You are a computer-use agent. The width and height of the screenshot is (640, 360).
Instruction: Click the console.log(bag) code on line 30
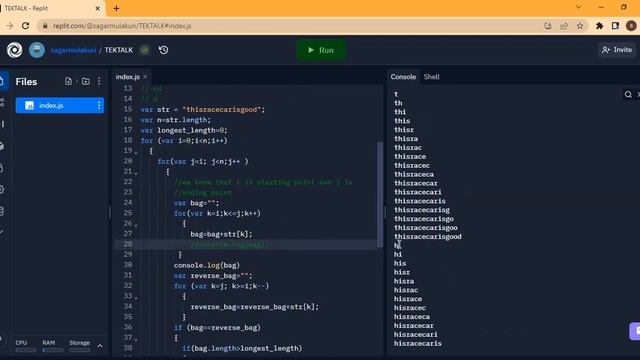(207, 265)
